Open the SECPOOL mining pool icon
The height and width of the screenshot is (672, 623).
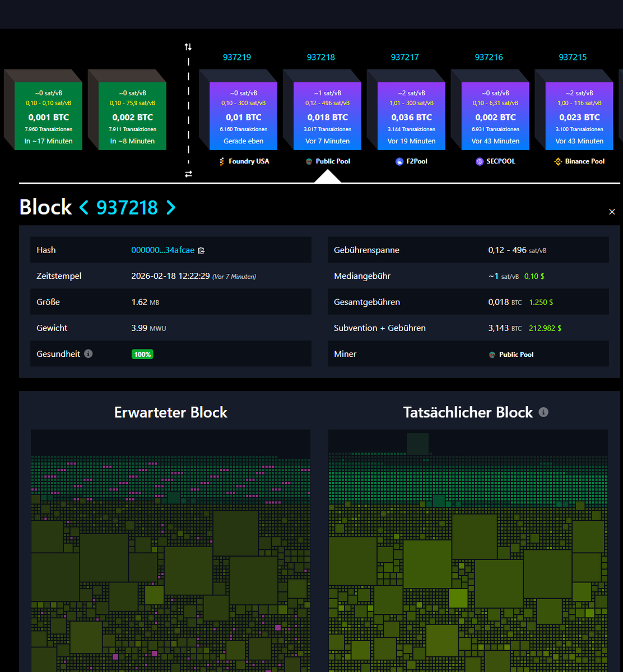click(x=478, y=161)
